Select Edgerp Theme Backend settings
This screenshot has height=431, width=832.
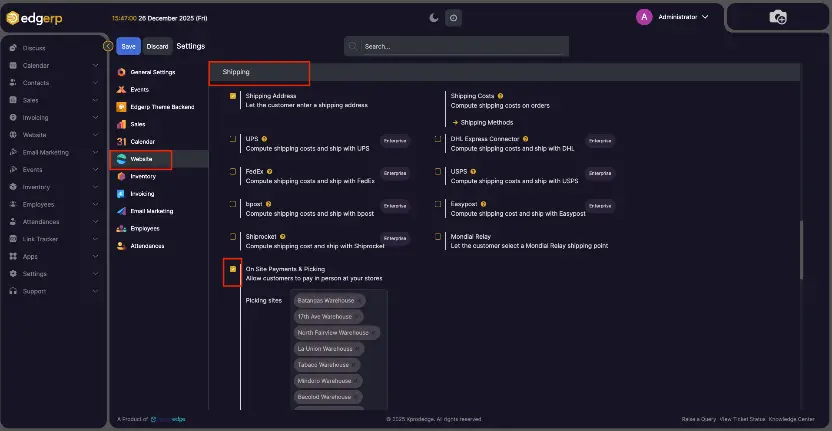[161, 107]
